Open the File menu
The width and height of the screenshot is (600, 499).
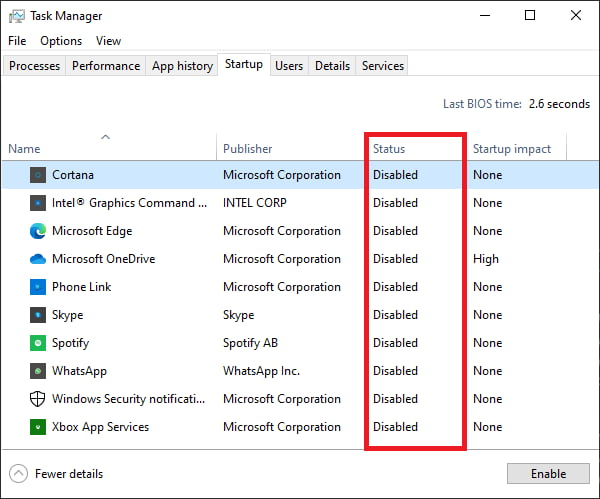pos(17,41)
